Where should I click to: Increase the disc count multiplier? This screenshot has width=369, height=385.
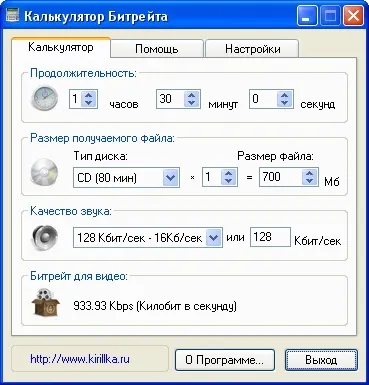click(x=228, y=173)
